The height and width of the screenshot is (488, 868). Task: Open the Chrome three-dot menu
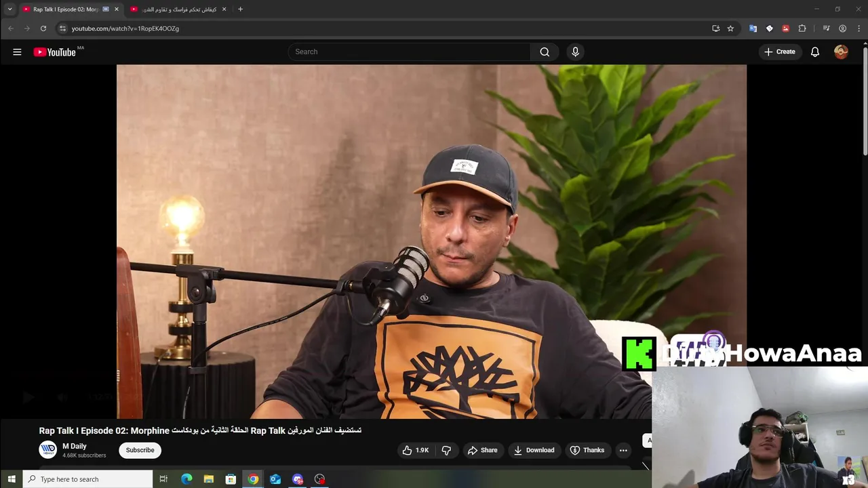[x=859, y=28]
